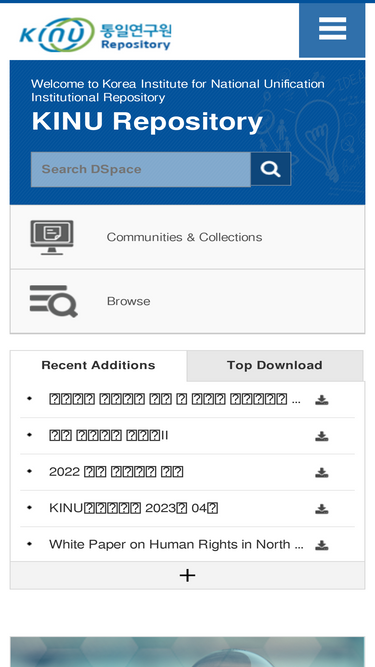Open the KINU 2023 04 entry
This screenshot has height=667, width=375.
[x=134, y=508]
